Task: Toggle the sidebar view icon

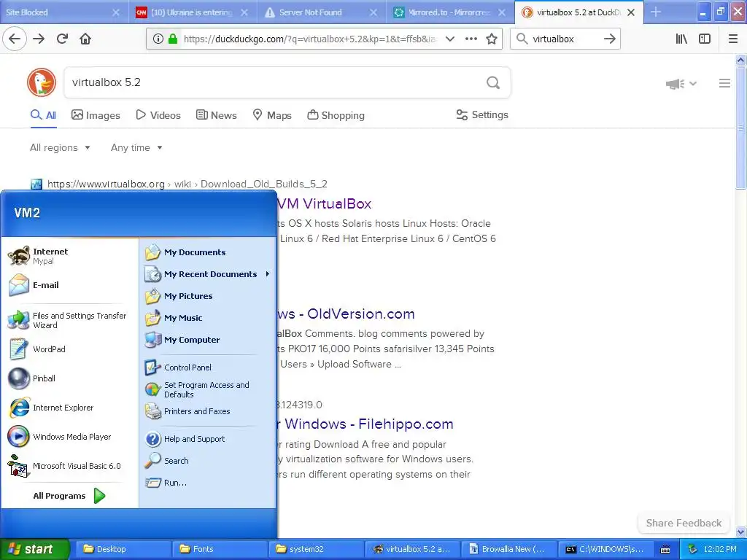Action: click(x=705, y=39)
